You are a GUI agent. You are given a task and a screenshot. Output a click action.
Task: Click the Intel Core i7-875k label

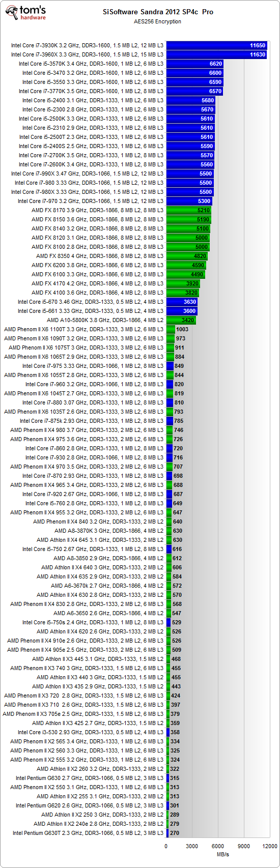(x=92, y=421)
